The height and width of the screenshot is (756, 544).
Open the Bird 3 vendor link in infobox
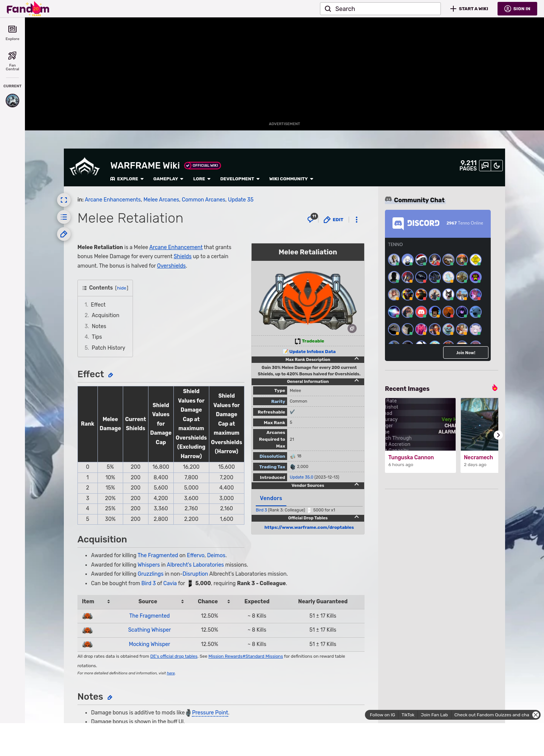pyautogui.click(x=261, y=510)
